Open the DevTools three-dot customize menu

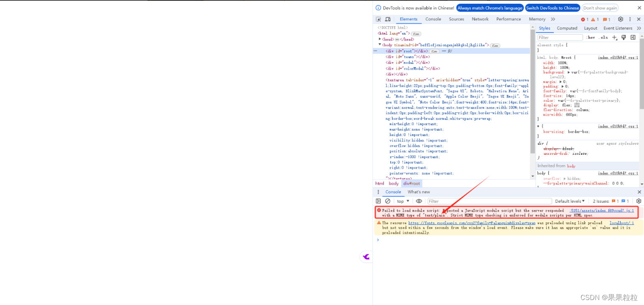point(630,19)
